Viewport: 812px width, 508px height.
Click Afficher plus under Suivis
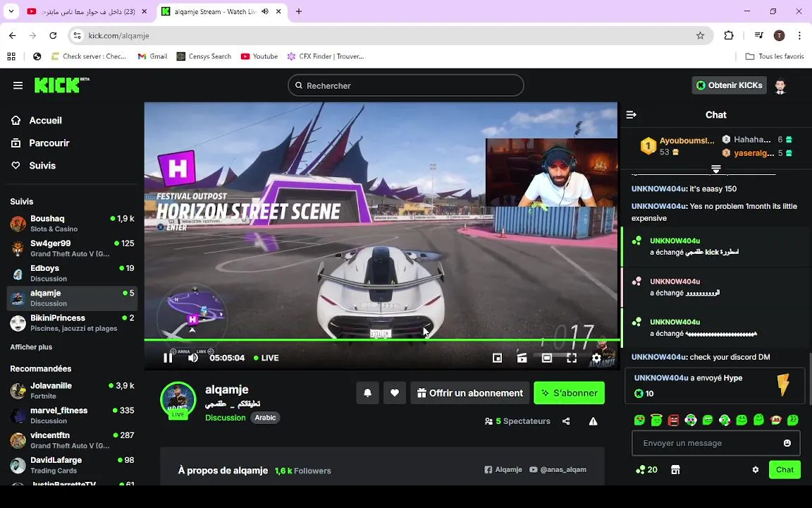tap(31, 347)
